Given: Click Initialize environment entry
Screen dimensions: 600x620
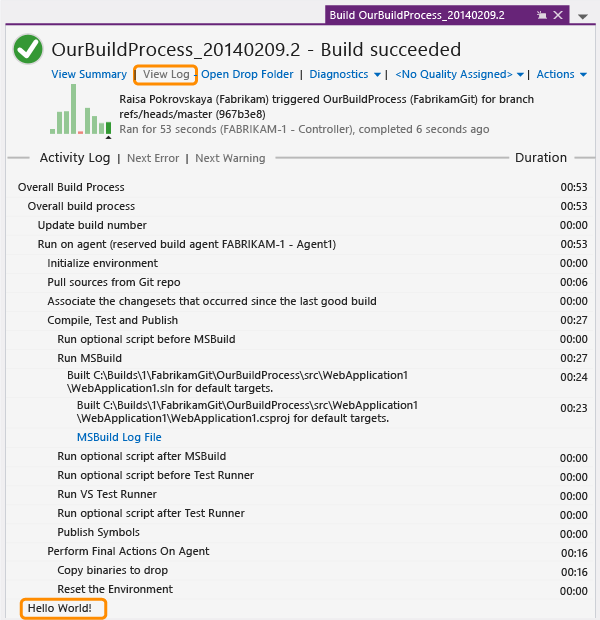Looking at the screenshot, I should [301, 263].
